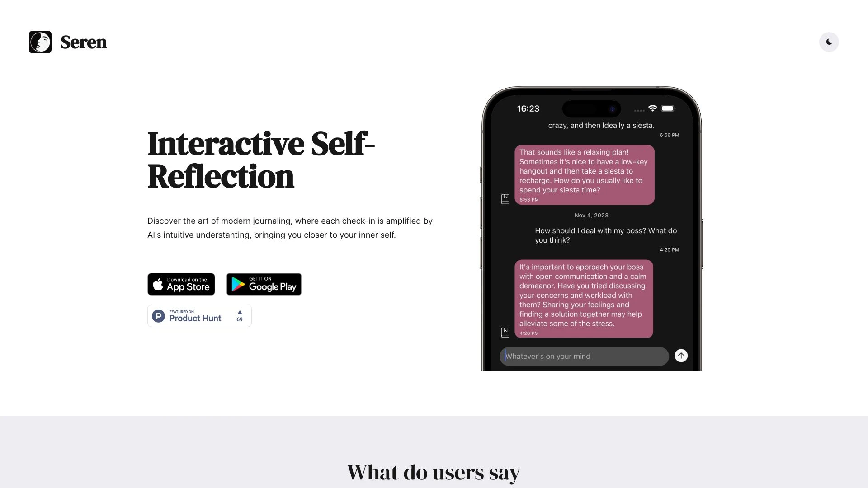Expand the Google Play dropdown options
868x488 pixels.
click(x=264, y=284)
